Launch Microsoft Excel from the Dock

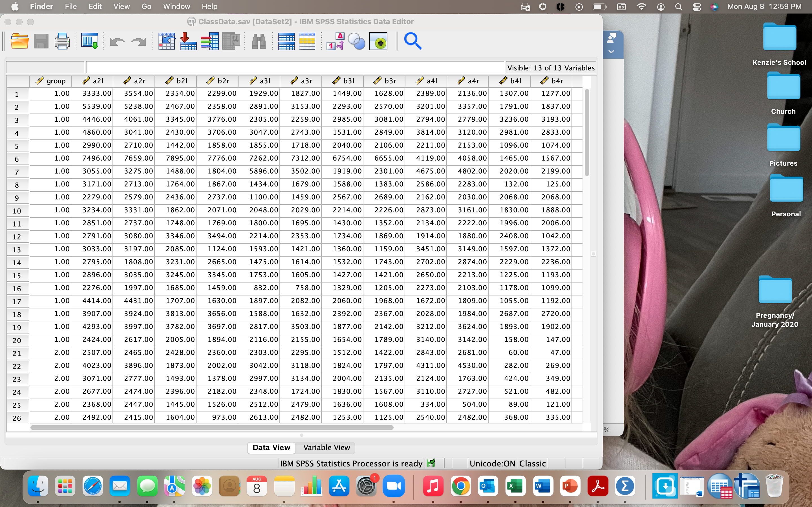pyautogui.click(x=515, y=486)
